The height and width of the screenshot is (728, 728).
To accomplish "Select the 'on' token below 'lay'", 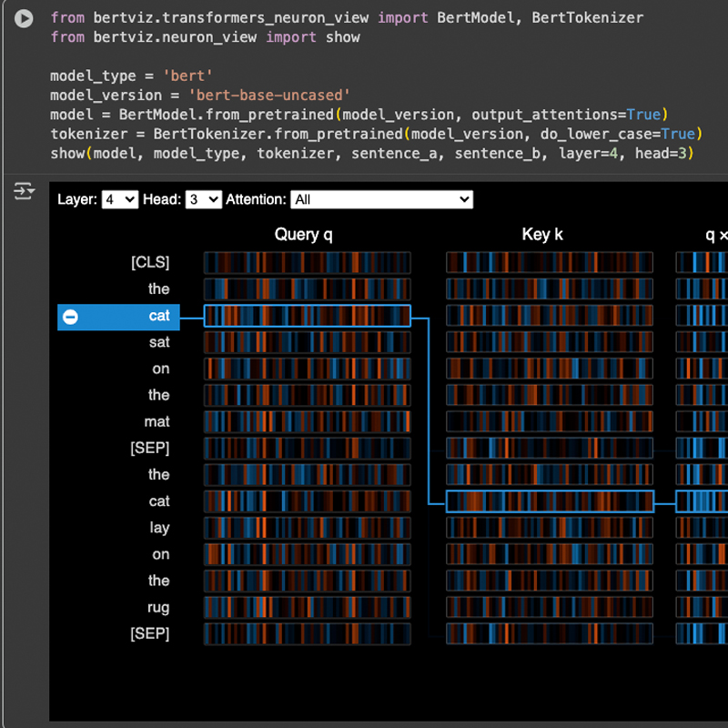I will click(x=161, y=554).
